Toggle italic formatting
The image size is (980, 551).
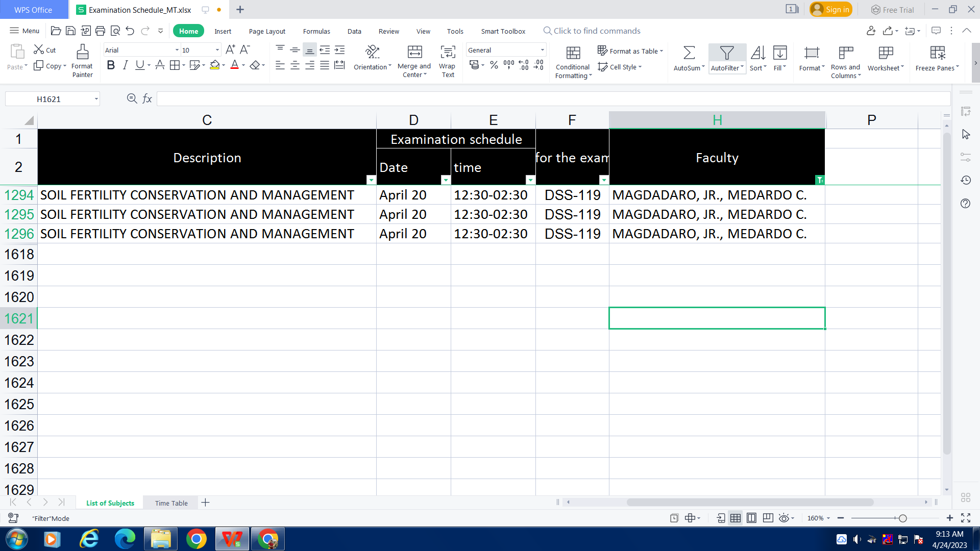coord(125,65)
